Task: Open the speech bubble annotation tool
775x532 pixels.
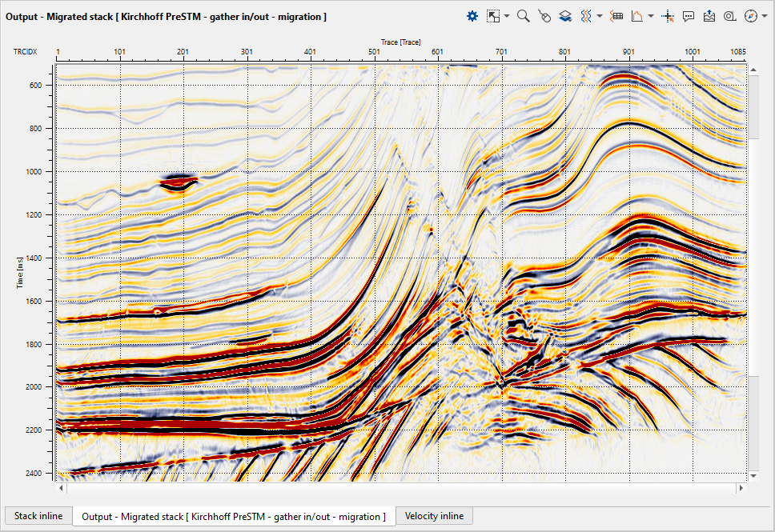Action: [x=689, y=15]
